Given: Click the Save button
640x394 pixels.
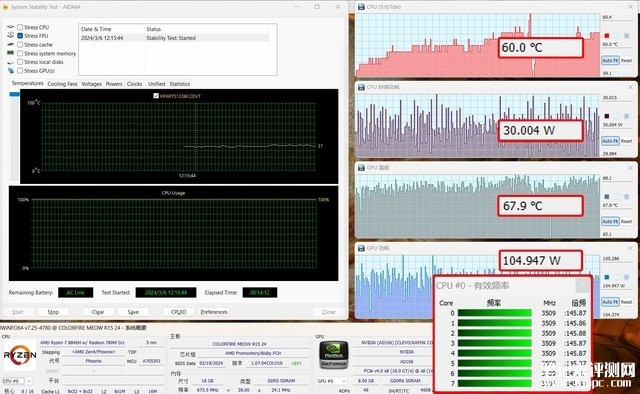Looking at the screenshot, I should [133, 312].
